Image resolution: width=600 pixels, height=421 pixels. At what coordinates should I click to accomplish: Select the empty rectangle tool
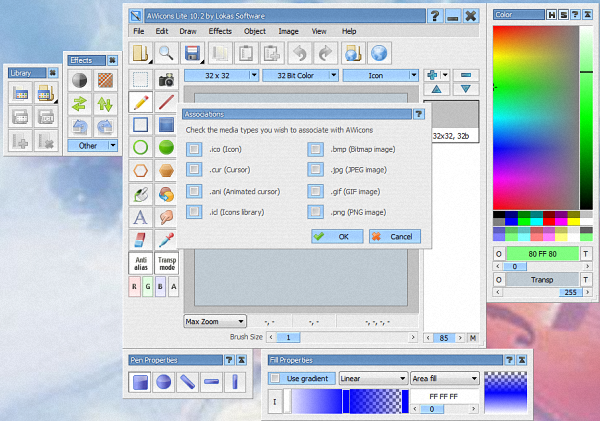point(140,125)
